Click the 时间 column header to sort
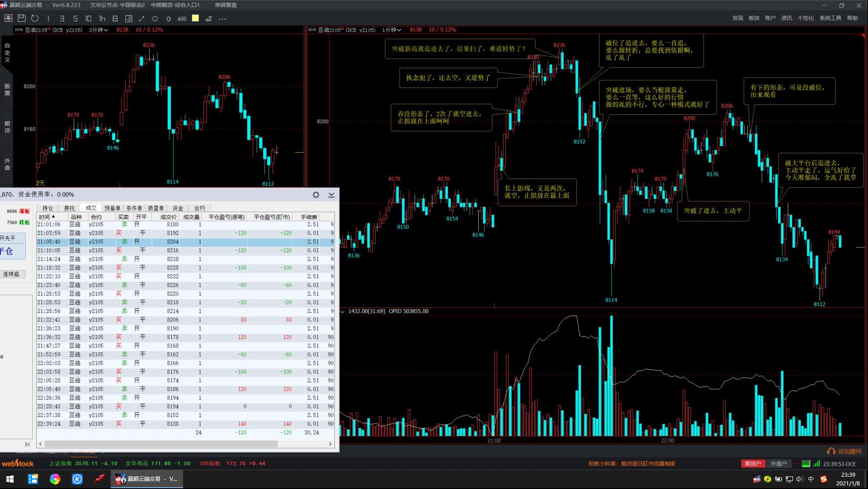 coord(47,217)
